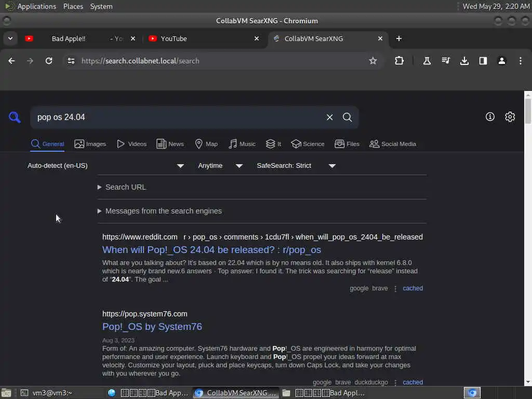The image size is (532, 399).
Task: Open the Applications menu
Action: pos(37,6)
